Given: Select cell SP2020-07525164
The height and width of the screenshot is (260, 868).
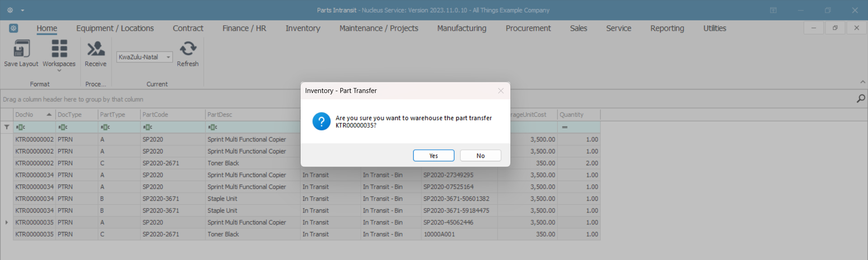Looking at the screenshot, I should click(459, 187).
